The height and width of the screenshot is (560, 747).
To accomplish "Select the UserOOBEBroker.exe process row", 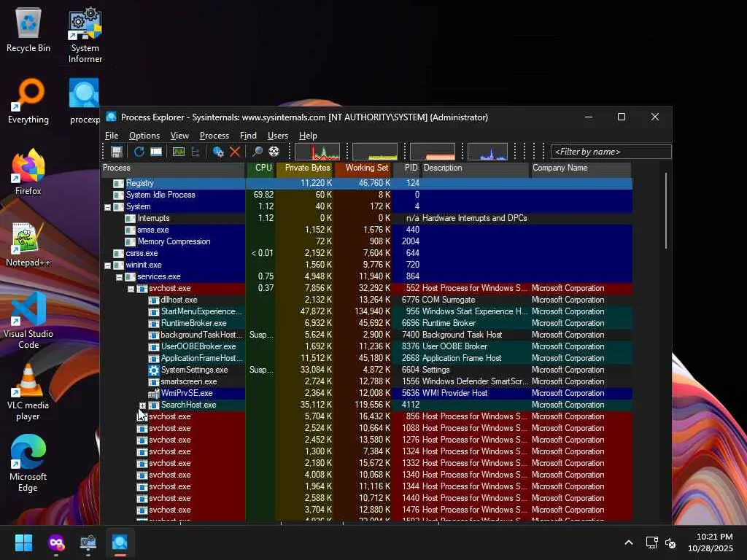I will pyautogui.click(x=367, y=346).
